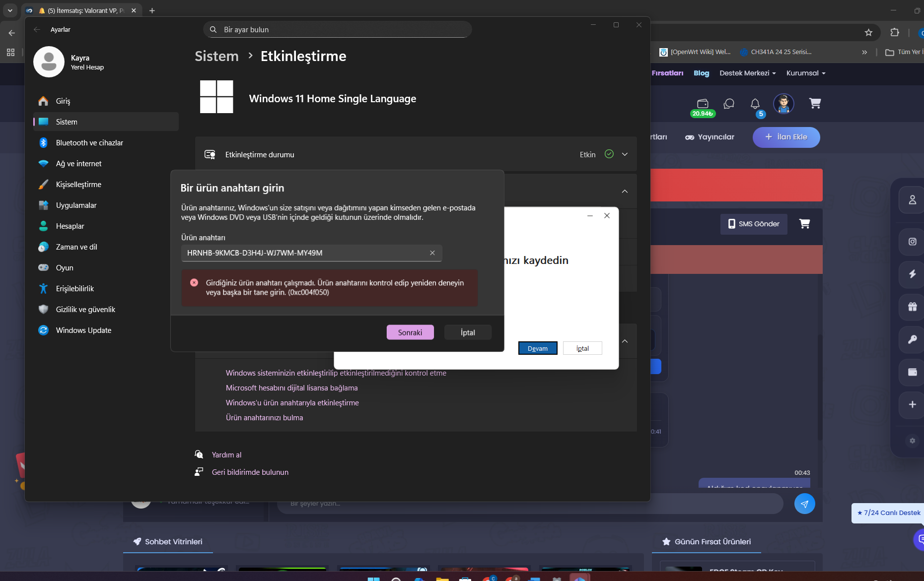
Task: Click the SMS Gönder button
Action: [x=754, y=224]
